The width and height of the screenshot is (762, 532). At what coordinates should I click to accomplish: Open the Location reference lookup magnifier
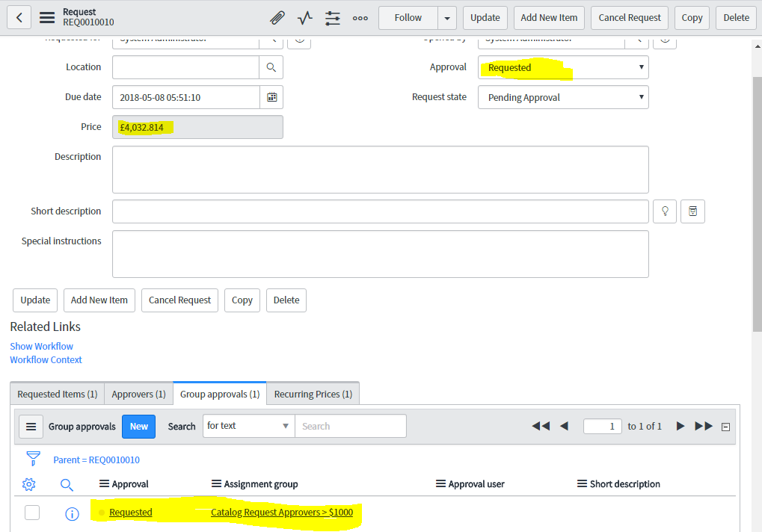click(271, 66)
